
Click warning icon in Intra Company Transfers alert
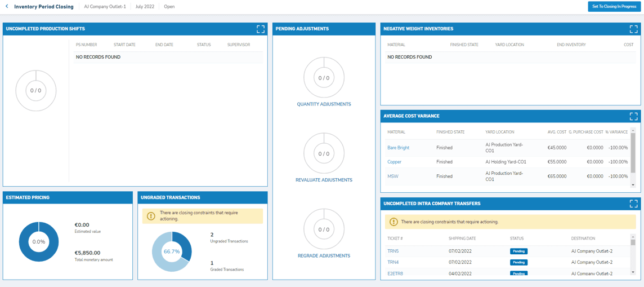(393, 222)
